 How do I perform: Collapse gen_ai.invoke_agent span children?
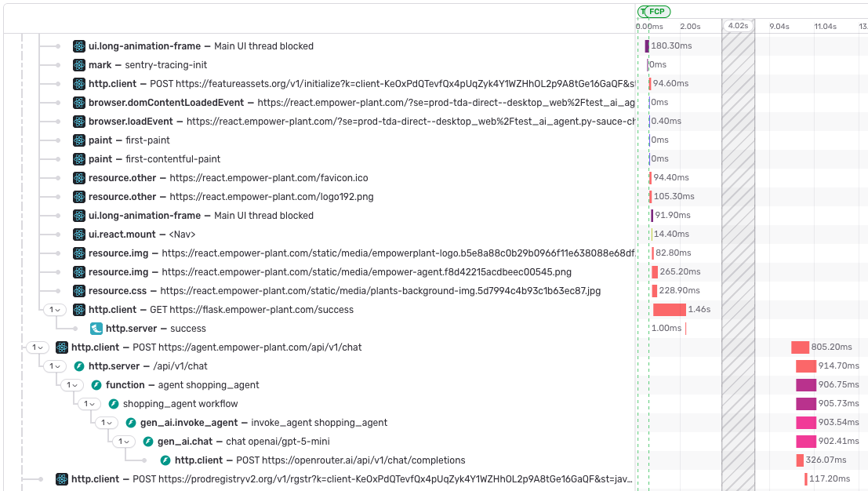pos(107,422)
